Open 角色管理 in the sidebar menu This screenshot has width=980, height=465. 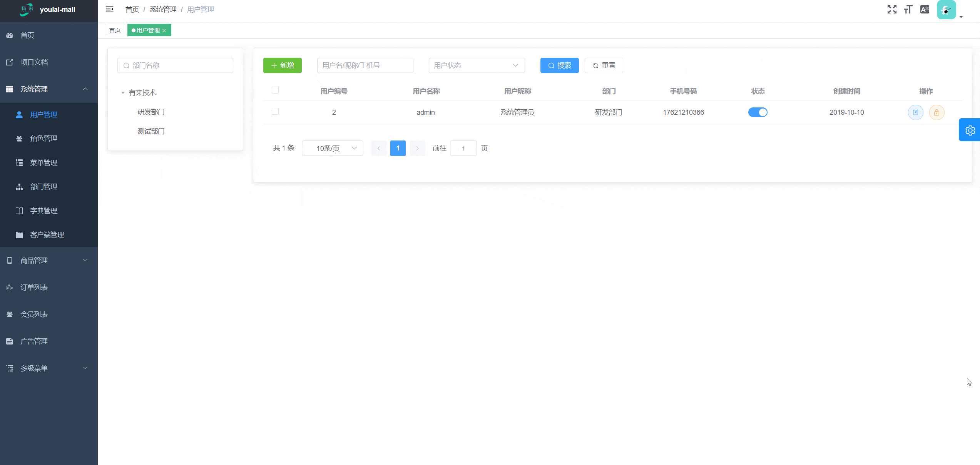point(43,139)
